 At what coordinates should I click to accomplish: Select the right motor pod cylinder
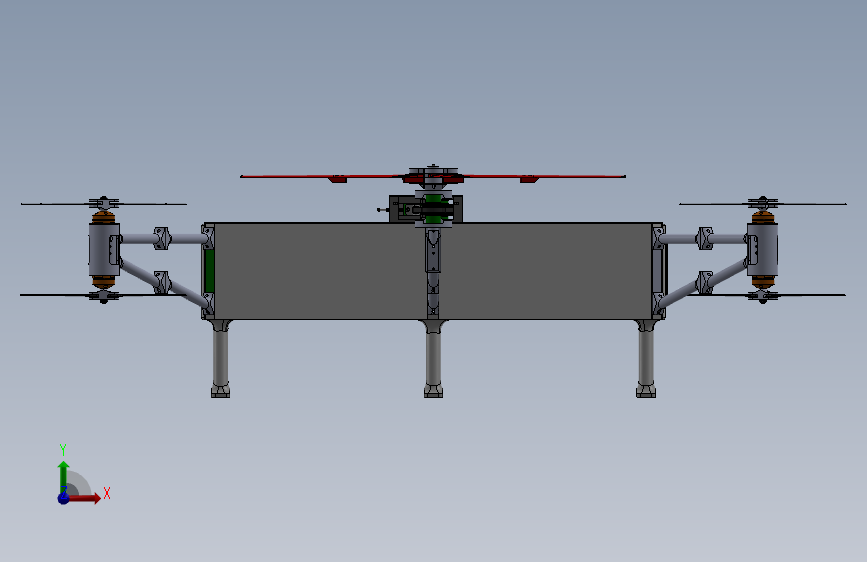762,248
